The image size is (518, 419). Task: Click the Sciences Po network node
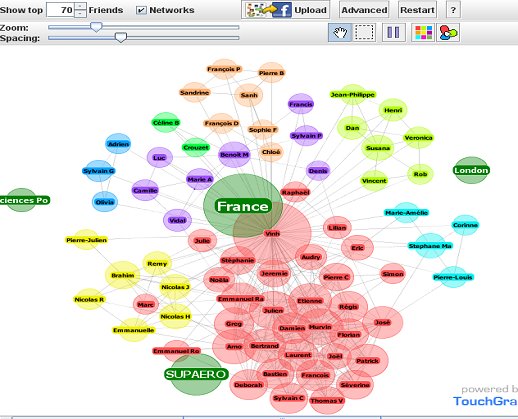click(23, 200)
